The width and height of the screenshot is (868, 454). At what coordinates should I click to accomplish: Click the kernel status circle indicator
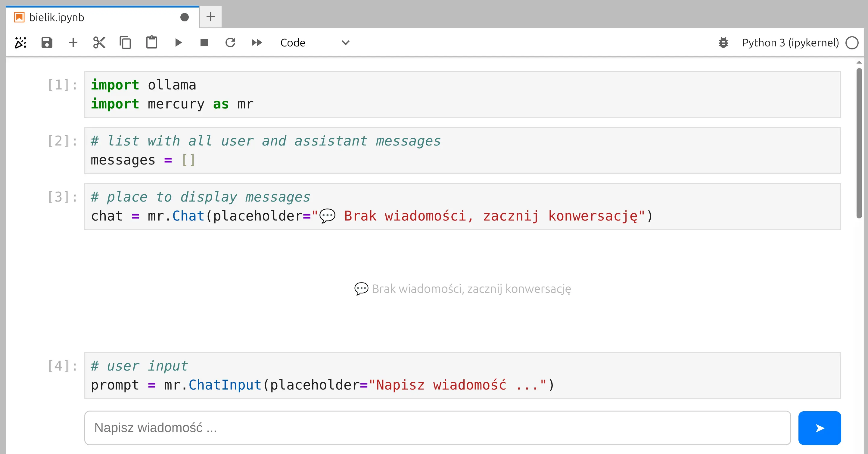[851, 43]
